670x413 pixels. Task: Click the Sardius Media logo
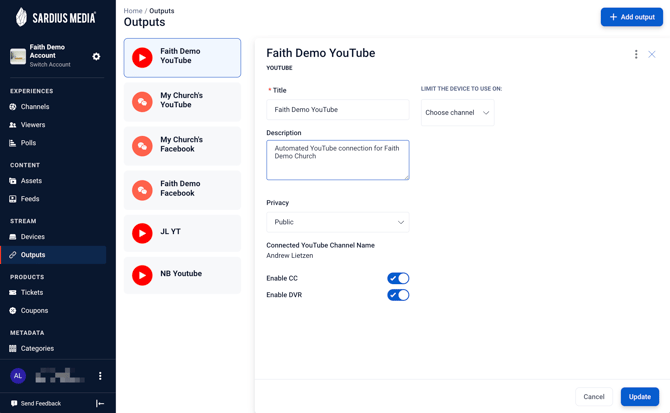point(56,18)
